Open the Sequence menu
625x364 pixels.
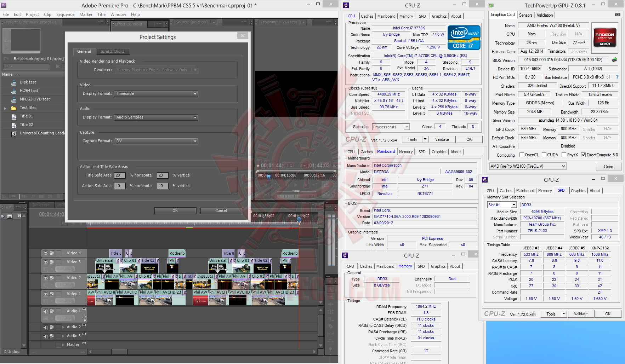click(65, 15)
